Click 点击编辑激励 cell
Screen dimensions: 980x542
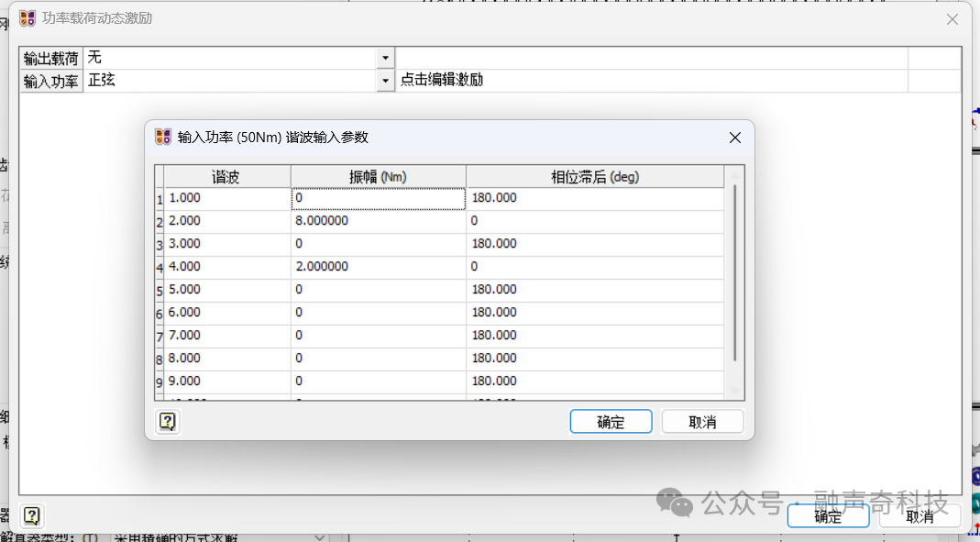[x=651, y=81]
